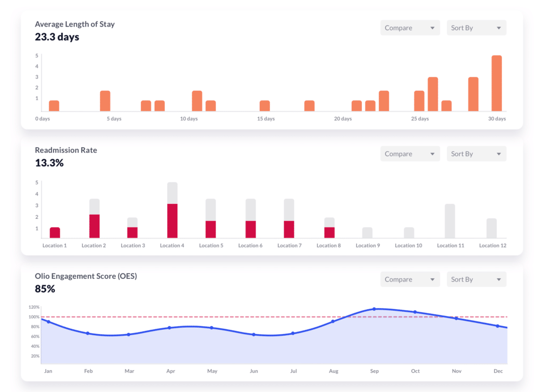Click the 'Average Length of Stay' title

(74, 24)
